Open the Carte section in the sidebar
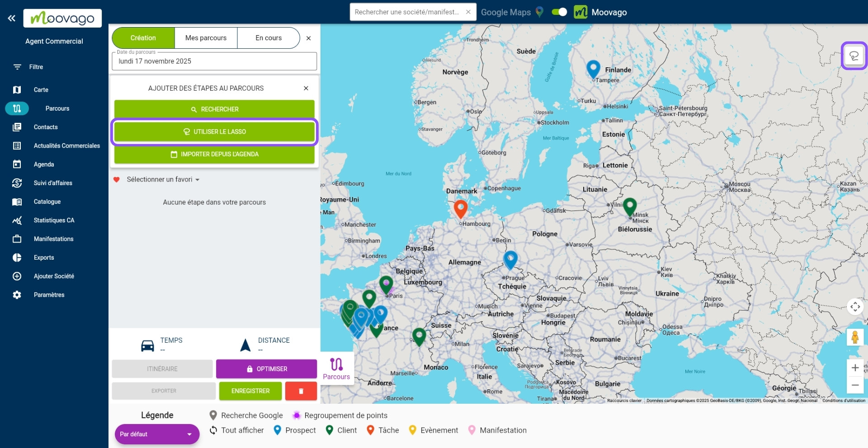The height and width of the screenshot is (448, 868). point(41,90)
